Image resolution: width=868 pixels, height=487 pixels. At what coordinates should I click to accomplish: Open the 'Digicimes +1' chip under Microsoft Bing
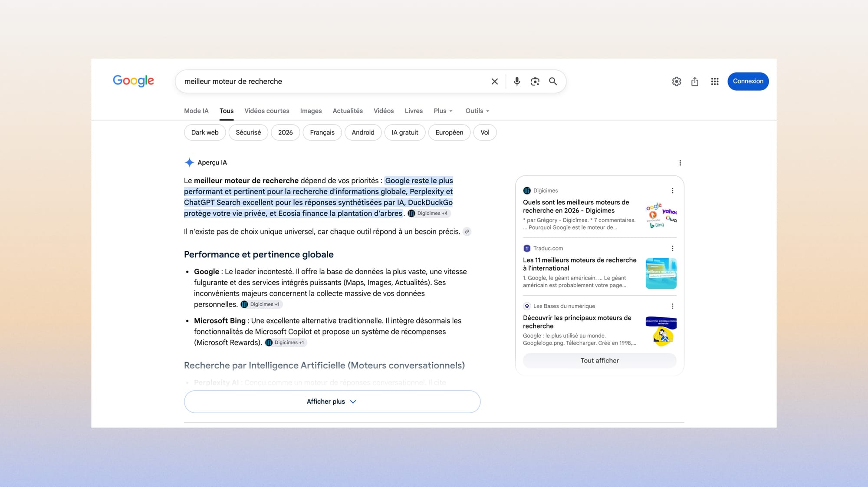coord(286,342)
